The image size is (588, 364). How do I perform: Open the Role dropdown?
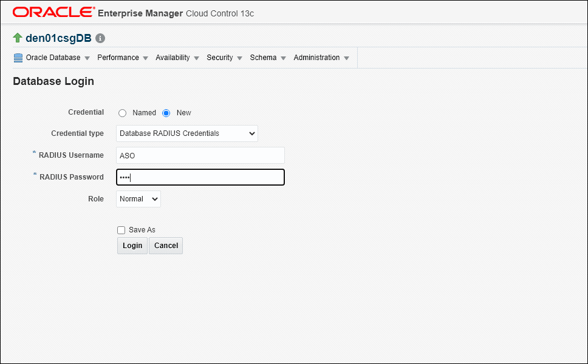(138, 198)
